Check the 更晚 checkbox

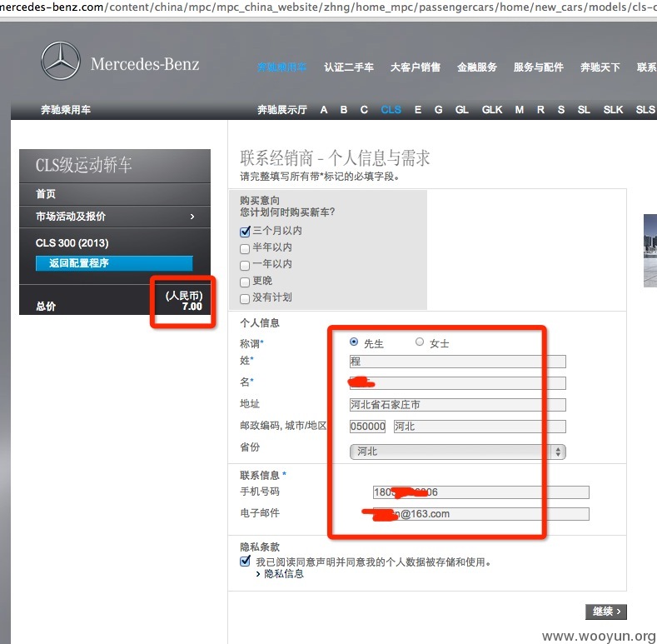pyautogui.click(x=245, y=282)
